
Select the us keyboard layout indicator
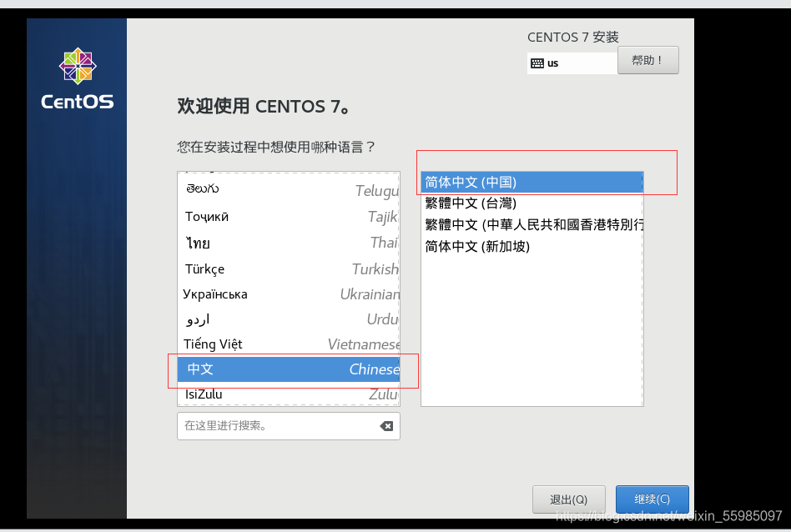(x=572, y=63)
